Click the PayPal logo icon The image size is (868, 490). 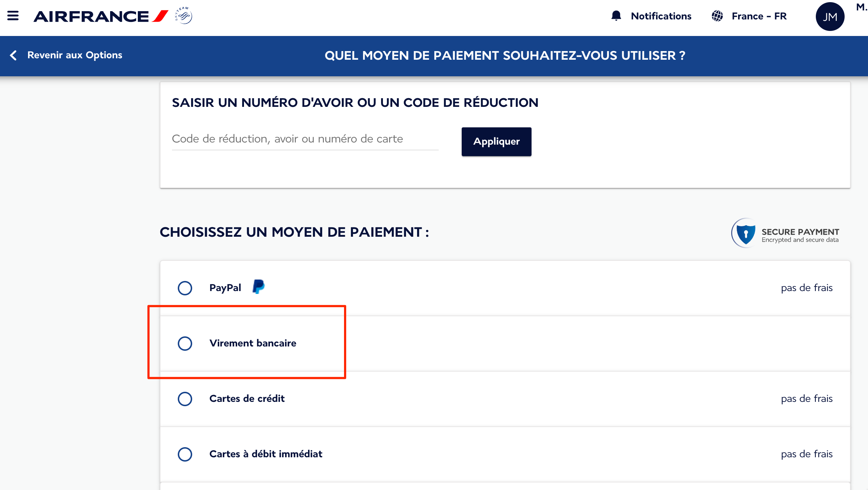[x=258, y=287]
